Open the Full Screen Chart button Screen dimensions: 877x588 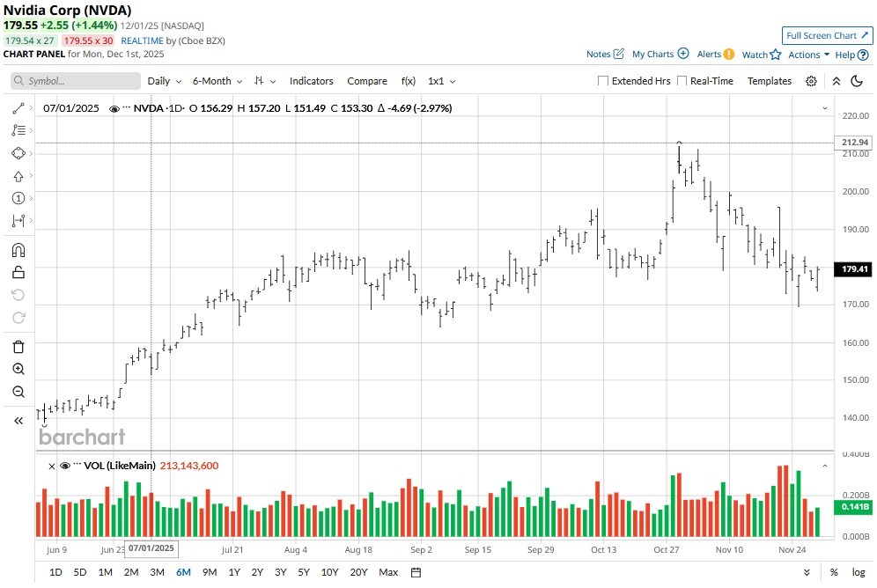[827, 35]
